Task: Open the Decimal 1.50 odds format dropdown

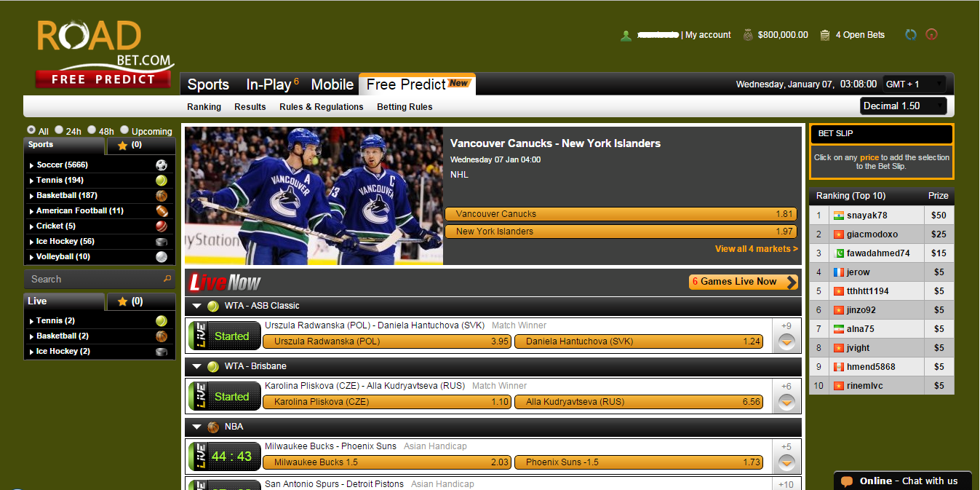Action: coord(904,106)
